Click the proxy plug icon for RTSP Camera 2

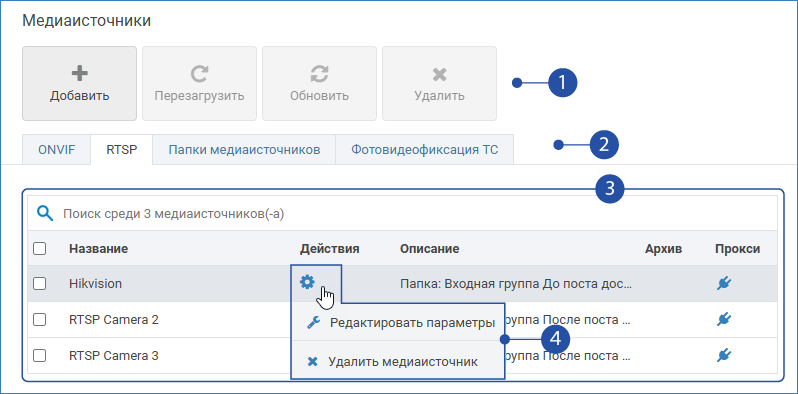[x=723, y=320]
